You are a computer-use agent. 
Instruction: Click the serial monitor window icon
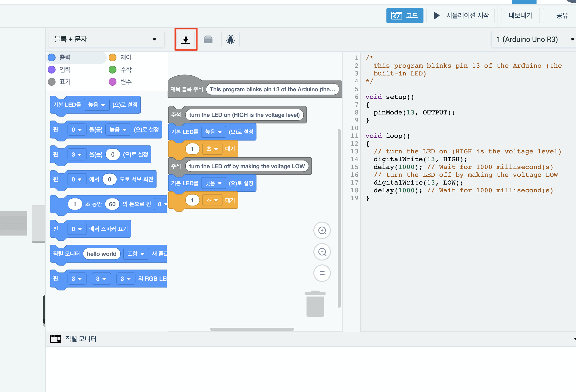tap(56, 339)
